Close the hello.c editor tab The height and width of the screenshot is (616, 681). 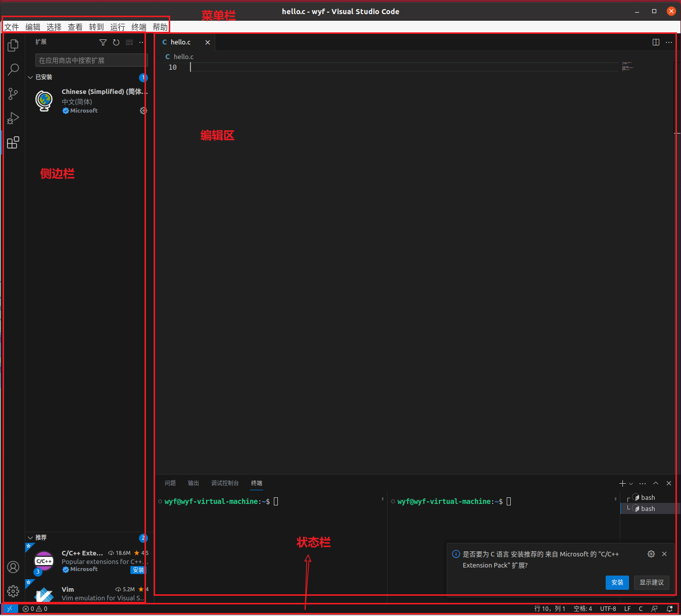(x=208, y=42)
